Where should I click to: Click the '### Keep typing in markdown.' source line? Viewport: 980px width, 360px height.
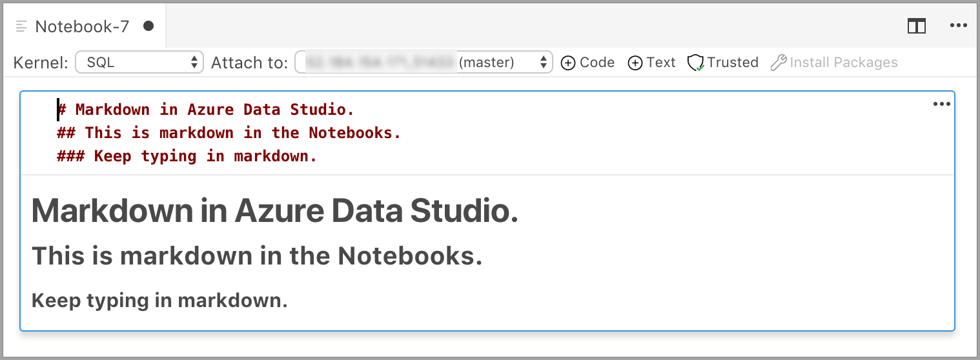187,156
